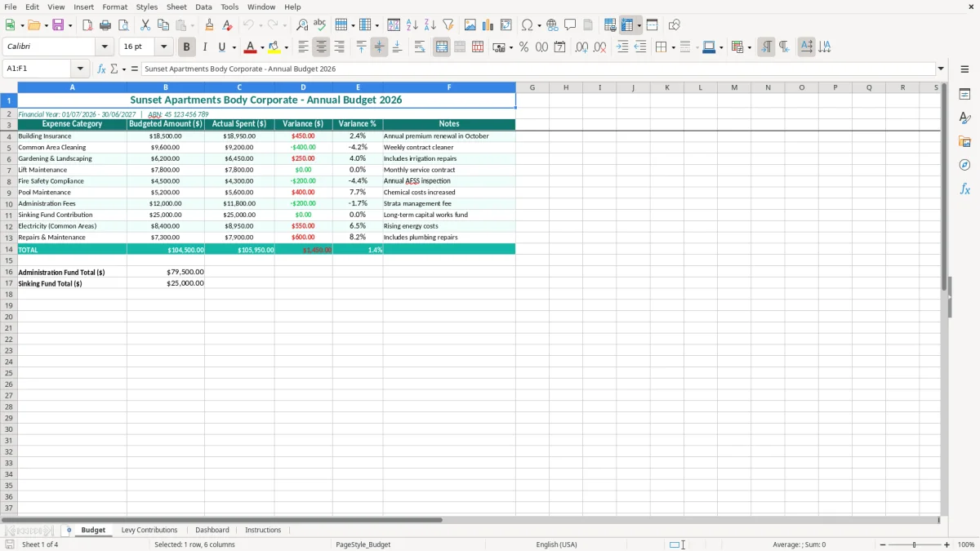980x551 pixels.
Task: Open the Name Box dropdown arrow
Action: point(80,69)
